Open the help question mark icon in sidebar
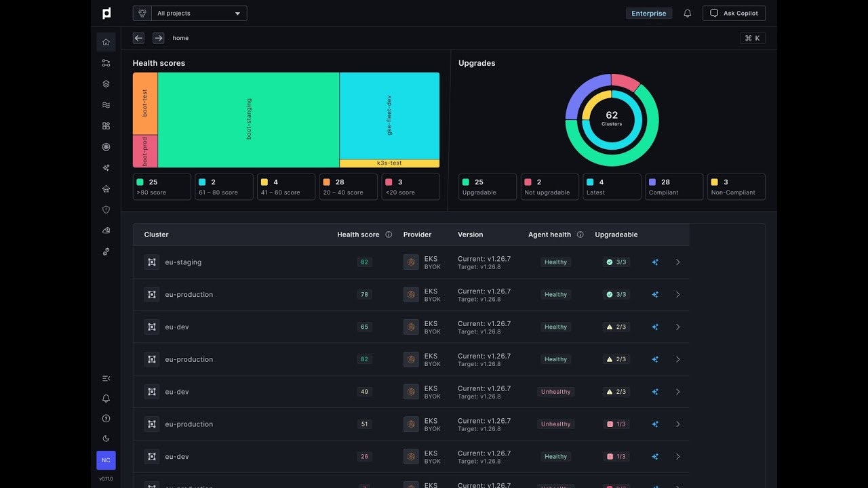 106,419
